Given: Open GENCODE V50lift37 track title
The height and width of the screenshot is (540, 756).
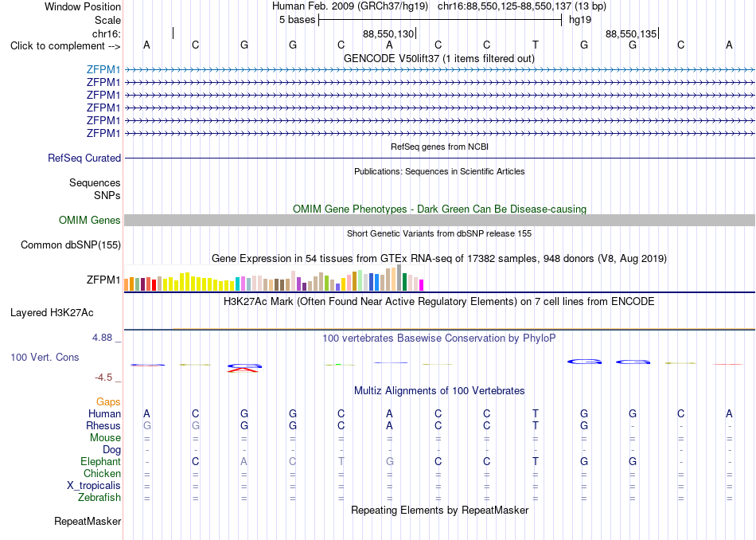Looking at the screenshot, I should point(438,59).
